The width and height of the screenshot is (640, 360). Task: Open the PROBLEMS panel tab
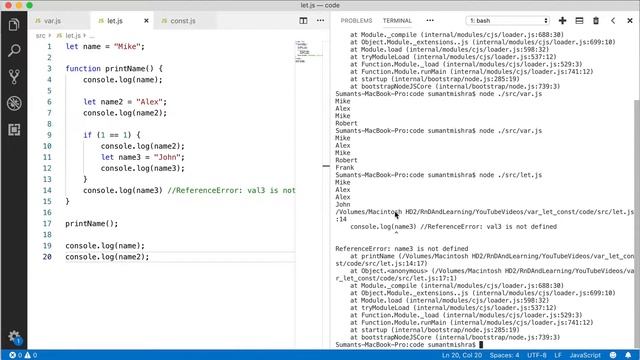[x=356, y=20]
